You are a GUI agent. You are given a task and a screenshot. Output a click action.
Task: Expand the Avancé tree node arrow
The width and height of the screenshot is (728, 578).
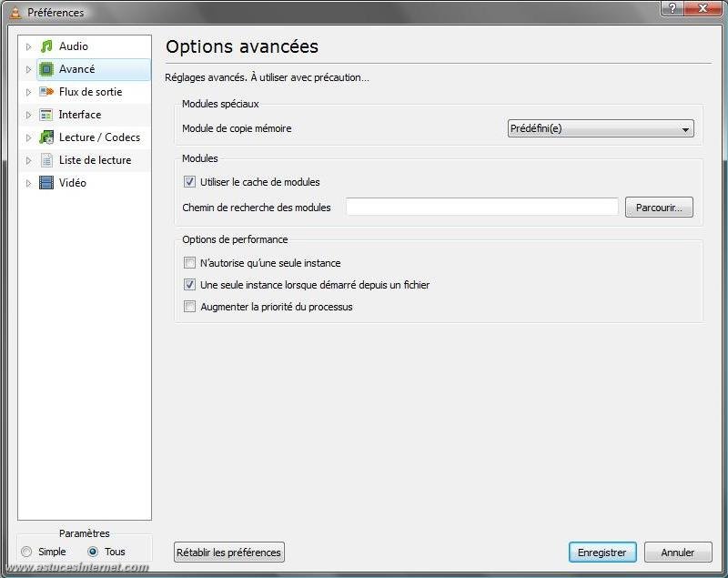[28, 69]
